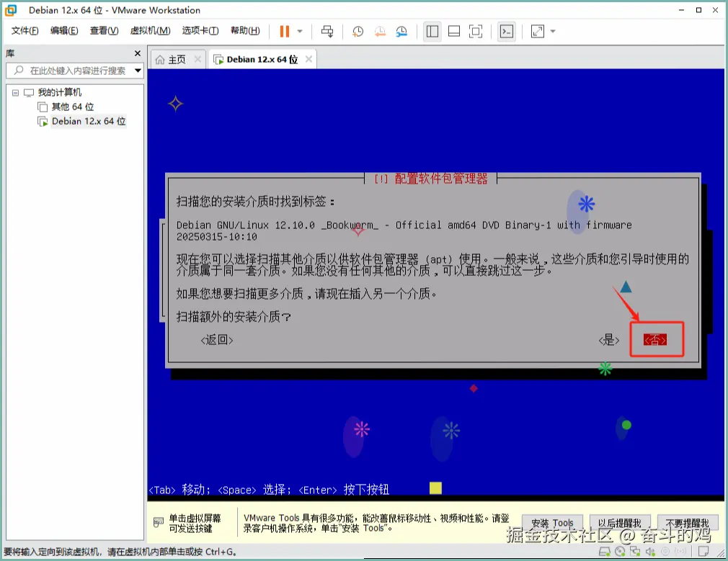Open the 帮助(H) menu
Viewport: 728px width, 561px height.
(x=245, y=31)
